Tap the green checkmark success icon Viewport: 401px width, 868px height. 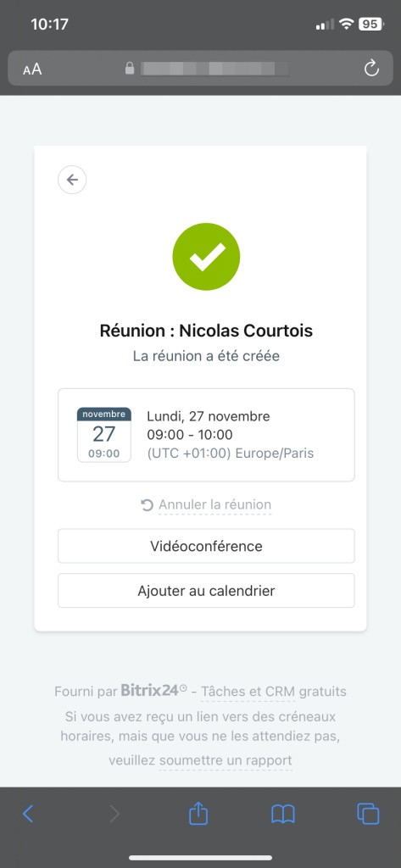tap(206, 256)
